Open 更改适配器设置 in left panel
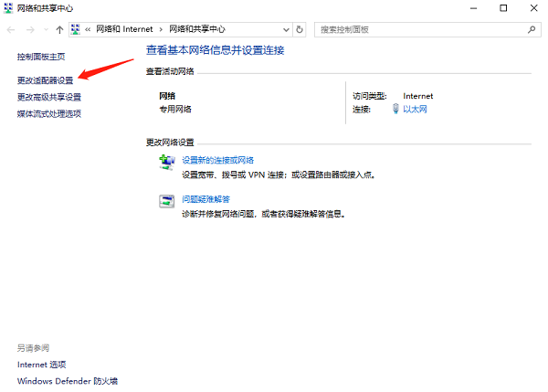Image resolution: width=548 pixels, height=392 pixels. [45, 80]
